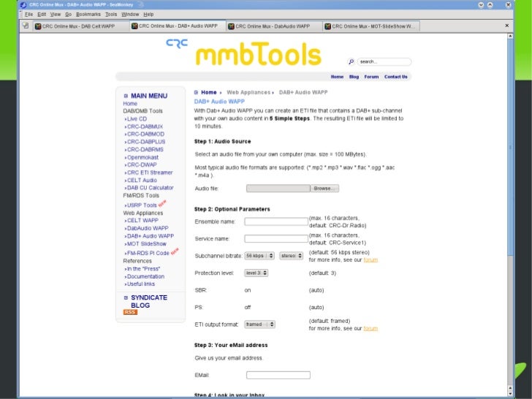Open Useful links in sidebar
This screenshot has height=399, width=532.
coord(141,284)
